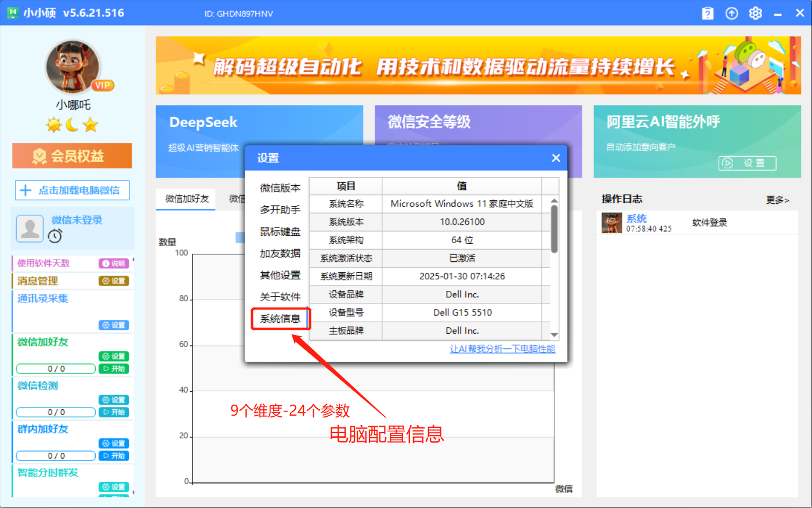Open 加友数据 settings tab

280,253
